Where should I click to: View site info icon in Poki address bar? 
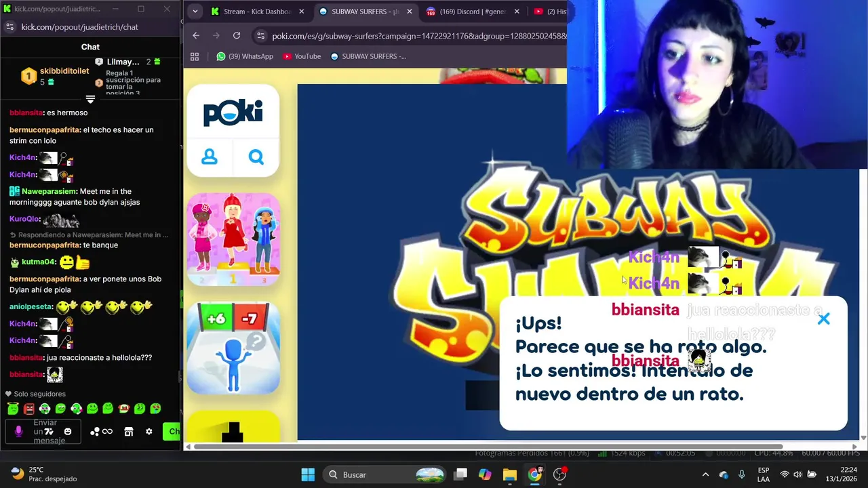(260, 36)
